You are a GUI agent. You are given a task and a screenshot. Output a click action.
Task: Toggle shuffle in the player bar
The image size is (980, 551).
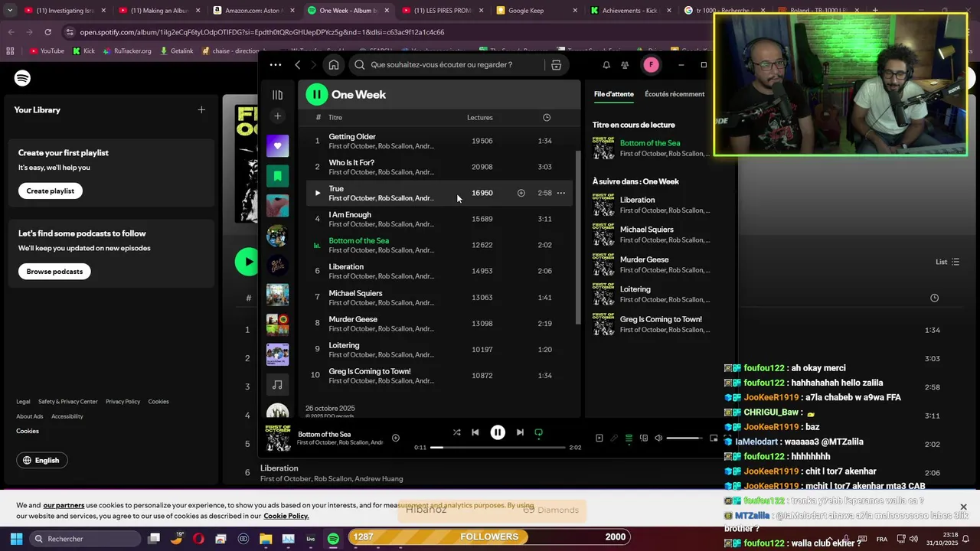click(x=456, y=432)
